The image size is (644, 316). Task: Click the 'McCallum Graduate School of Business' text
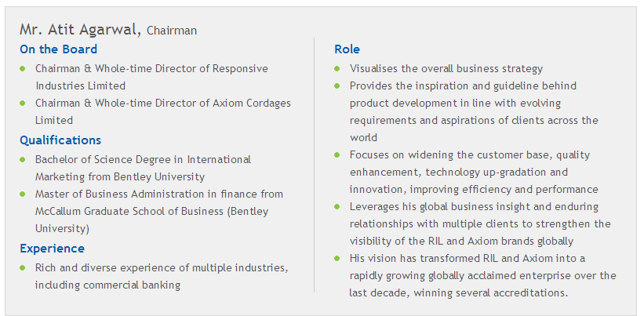tap(128, 212)
